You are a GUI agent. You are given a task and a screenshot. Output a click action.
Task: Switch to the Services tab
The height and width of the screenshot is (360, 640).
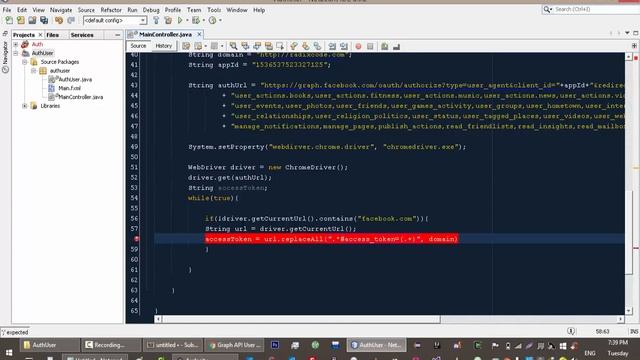pyautogui.click(x=82, y=35)
